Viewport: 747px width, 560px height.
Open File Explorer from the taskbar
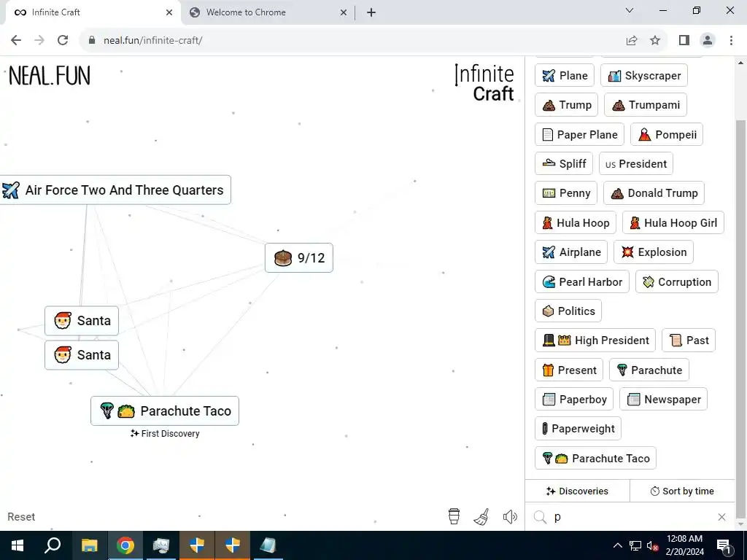[89, 545]
